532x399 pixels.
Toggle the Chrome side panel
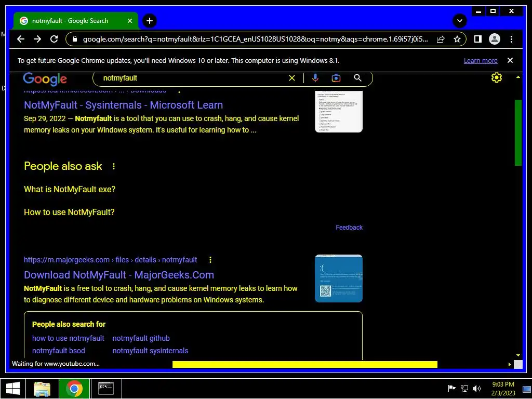tap(478, 39)
